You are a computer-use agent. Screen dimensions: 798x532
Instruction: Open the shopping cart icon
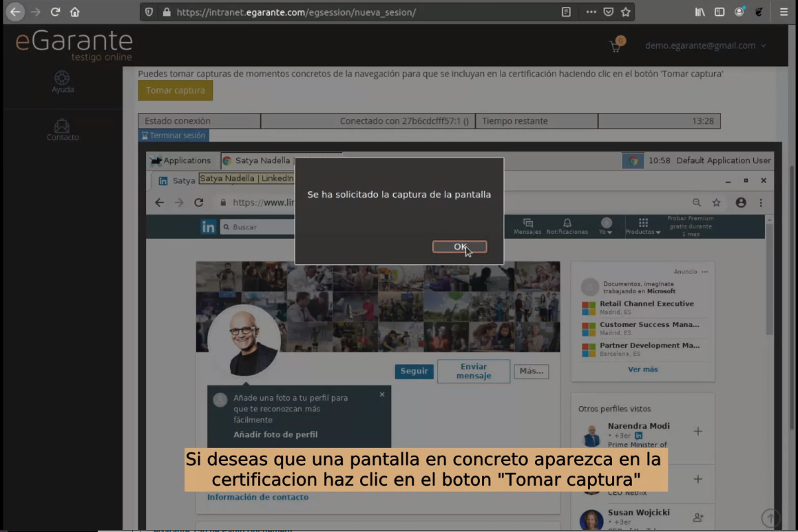616,45
